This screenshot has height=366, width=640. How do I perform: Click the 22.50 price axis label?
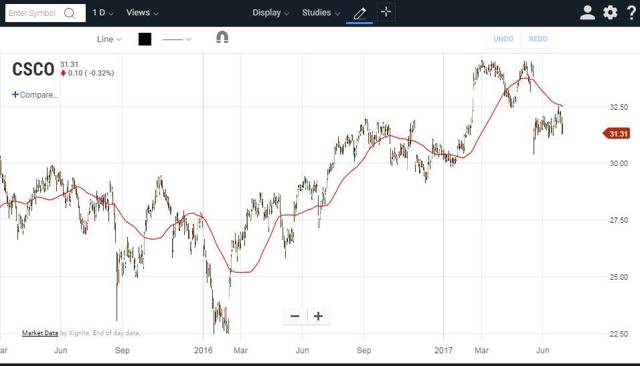(618, 334)
